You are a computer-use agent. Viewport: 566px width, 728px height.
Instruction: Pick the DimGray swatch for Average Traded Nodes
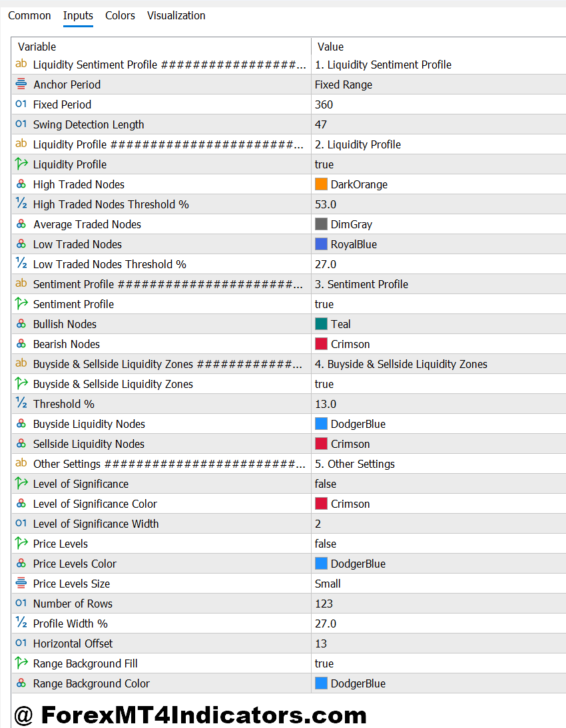pos(321,224)
